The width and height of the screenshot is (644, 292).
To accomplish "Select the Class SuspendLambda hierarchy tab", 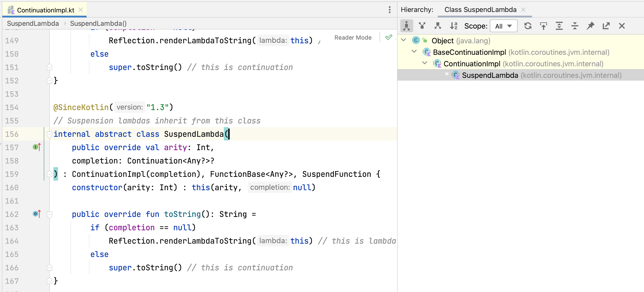I will (480, 9).
